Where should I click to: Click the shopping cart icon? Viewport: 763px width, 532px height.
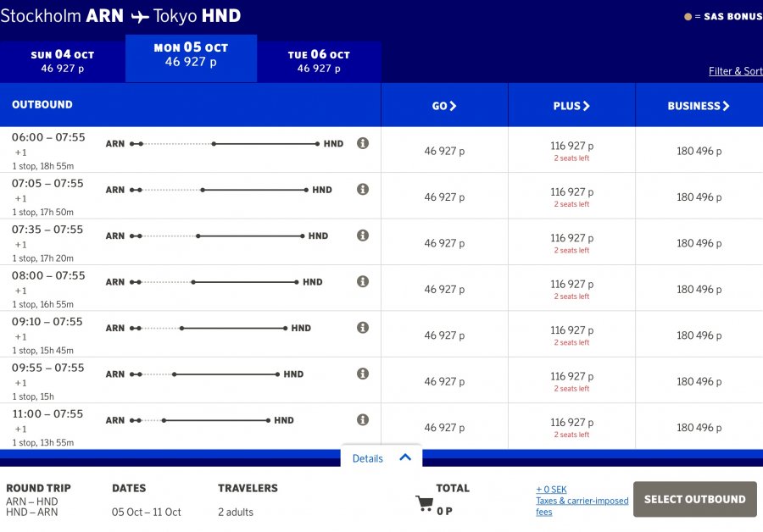pyautogui.click(x=424, y=504)
